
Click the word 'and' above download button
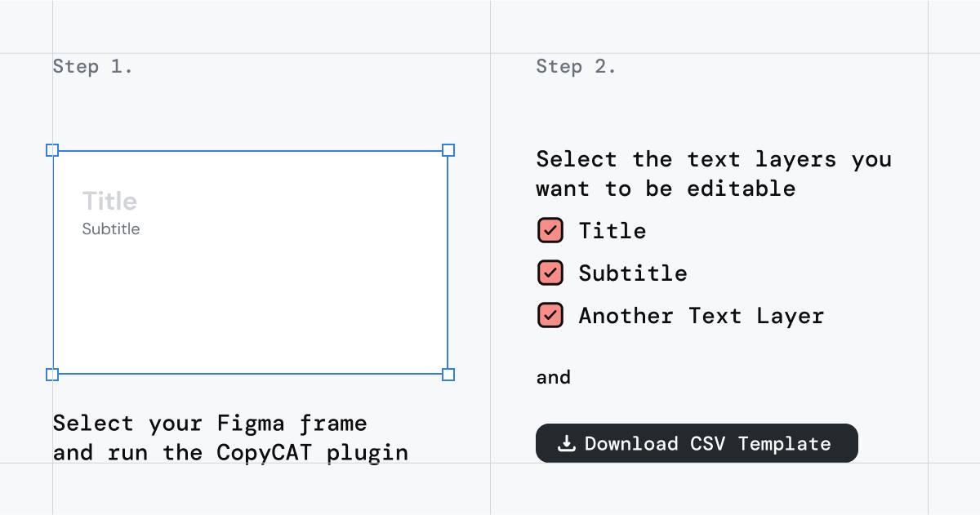[x=554, y=377]
